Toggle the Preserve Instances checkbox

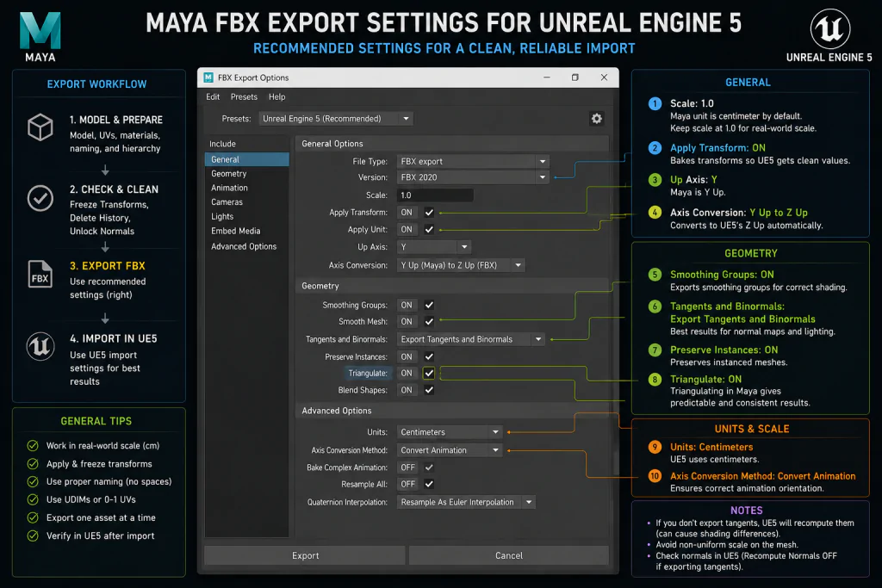(x=429, y=357)
